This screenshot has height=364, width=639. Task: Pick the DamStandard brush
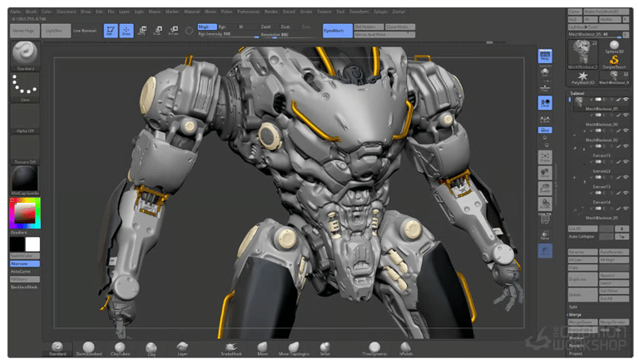pos(88,347)
